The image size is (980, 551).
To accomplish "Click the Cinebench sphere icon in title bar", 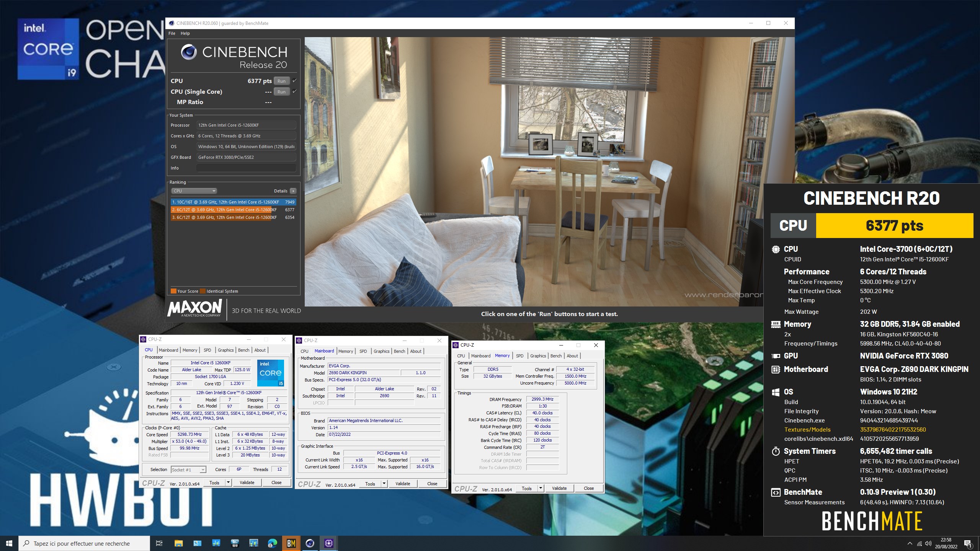I will click(x=171, y=23).
